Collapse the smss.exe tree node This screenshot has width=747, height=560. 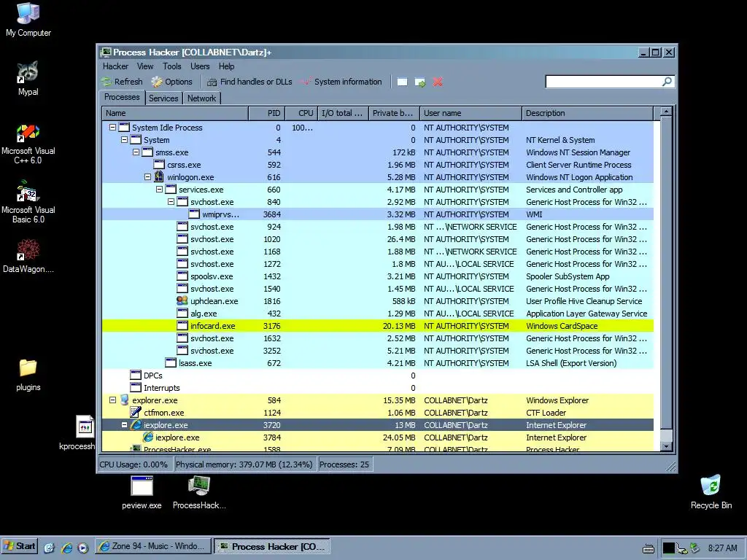click(136, 152)
